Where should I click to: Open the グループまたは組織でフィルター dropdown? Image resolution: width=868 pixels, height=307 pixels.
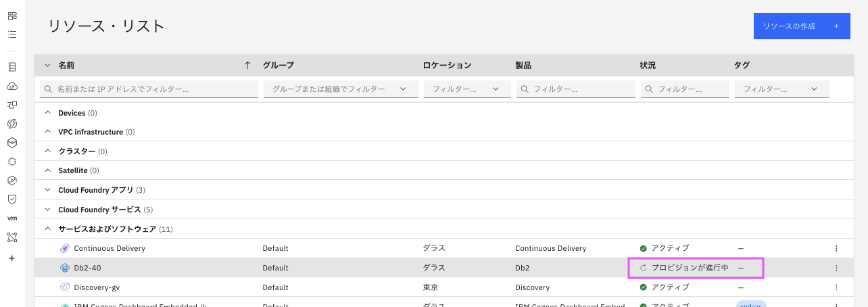pos(340,89)
